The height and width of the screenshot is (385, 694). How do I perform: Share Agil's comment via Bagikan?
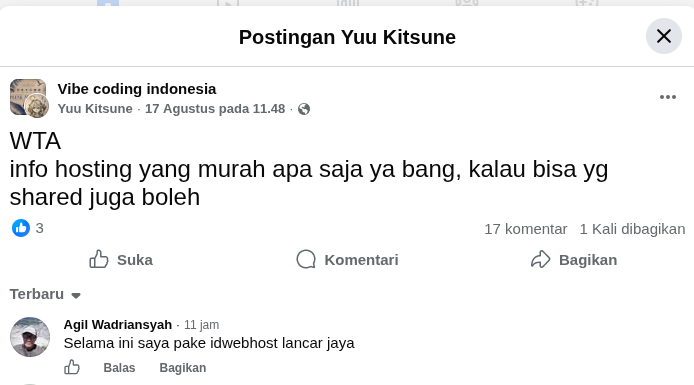(x=183, y=368)
